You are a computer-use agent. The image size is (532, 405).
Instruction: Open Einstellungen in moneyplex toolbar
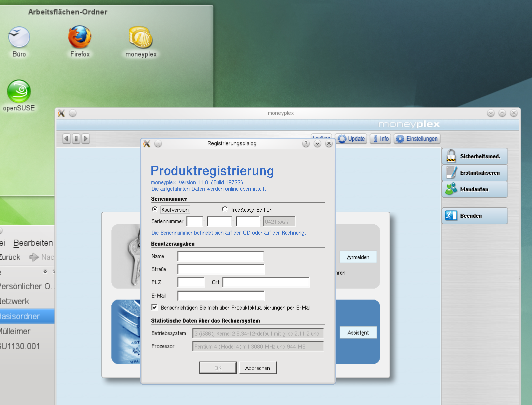417,139
